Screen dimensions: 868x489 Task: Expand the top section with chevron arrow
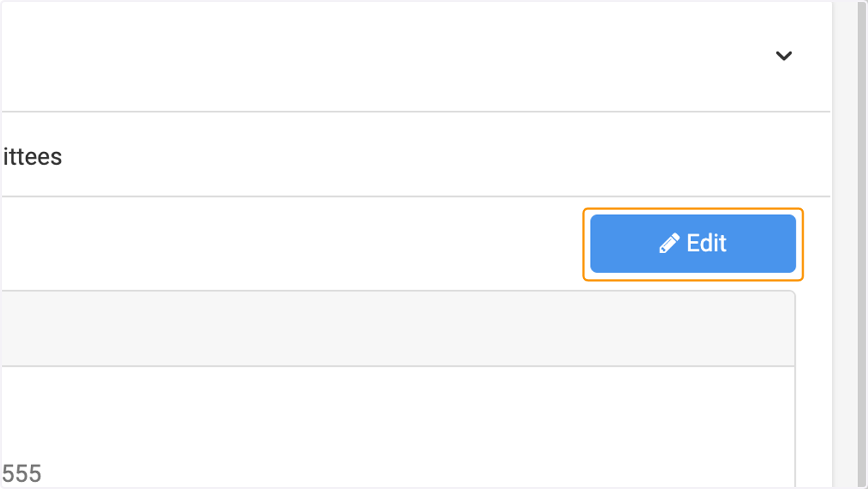coord(783,56)
